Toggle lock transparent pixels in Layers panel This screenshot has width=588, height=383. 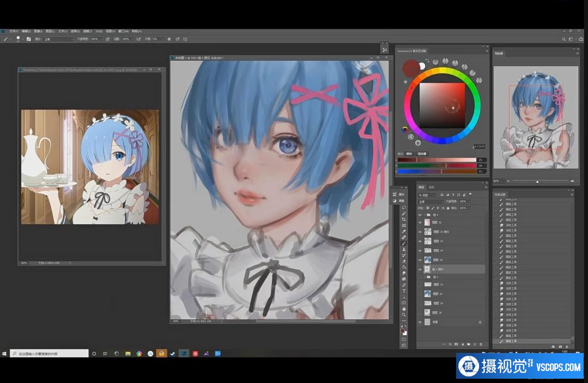pos(428,208)
